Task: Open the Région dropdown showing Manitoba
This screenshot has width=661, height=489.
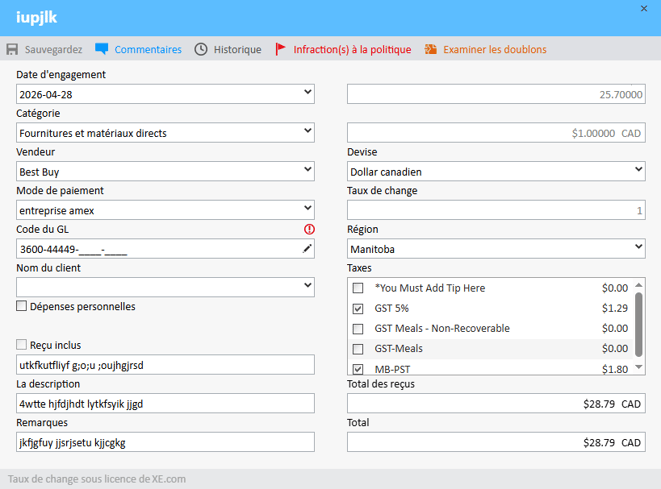Action: [637, 249]
